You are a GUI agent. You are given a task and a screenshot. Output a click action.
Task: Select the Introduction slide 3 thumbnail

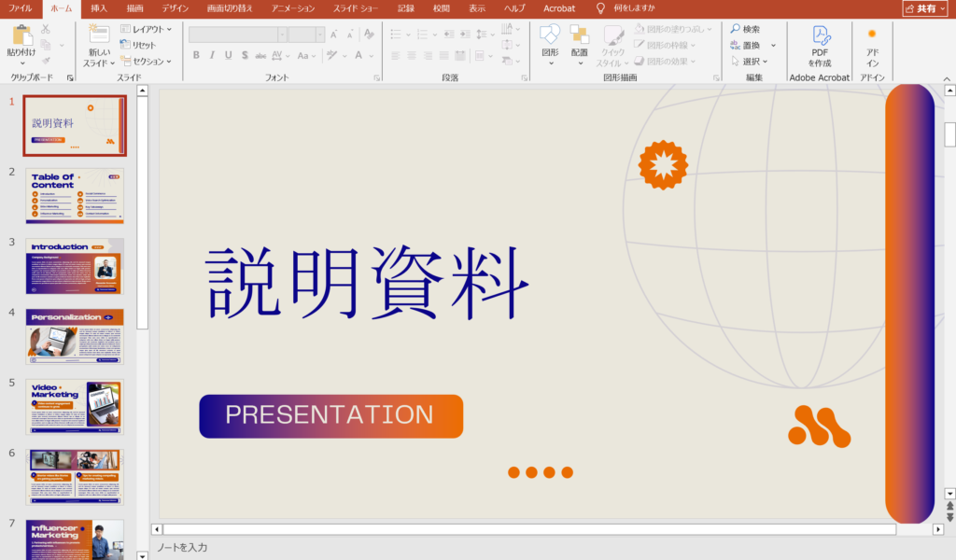(x=75, y=266)
